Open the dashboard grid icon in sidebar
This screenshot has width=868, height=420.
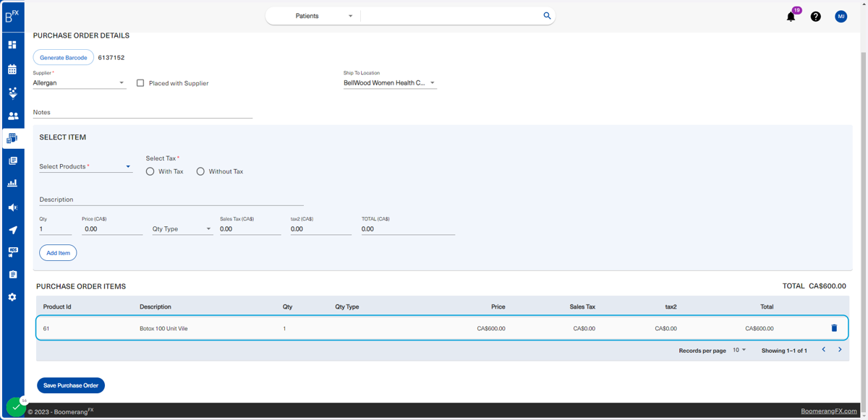point(12,45)
